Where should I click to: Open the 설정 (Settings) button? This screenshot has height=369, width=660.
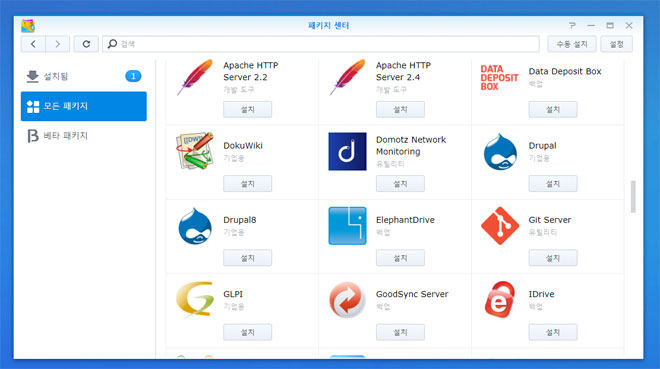click(617, 44)
